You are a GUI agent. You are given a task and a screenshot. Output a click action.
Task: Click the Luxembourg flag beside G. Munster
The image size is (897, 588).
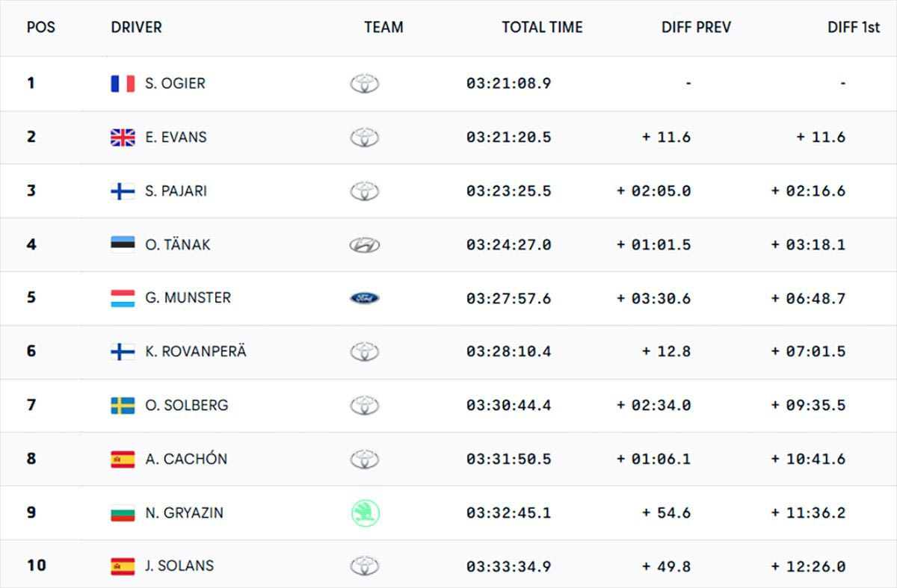click(x=123, y=298)
